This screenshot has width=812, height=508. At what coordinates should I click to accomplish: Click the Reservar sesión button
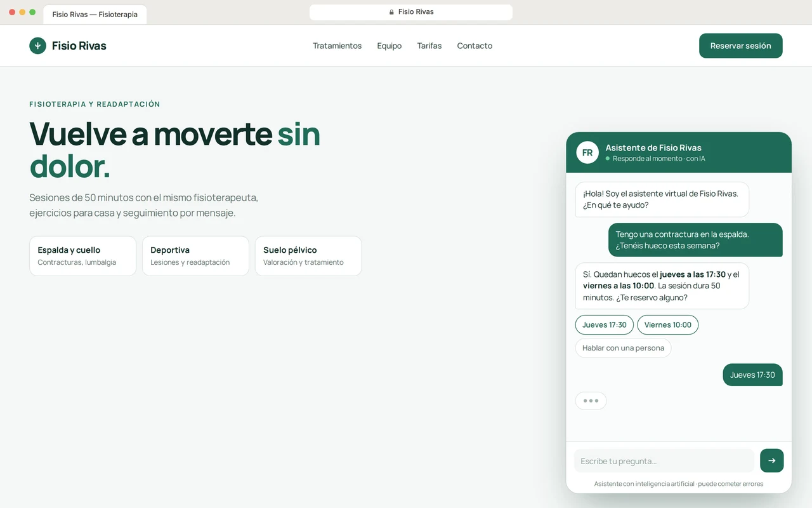[740, 46]
